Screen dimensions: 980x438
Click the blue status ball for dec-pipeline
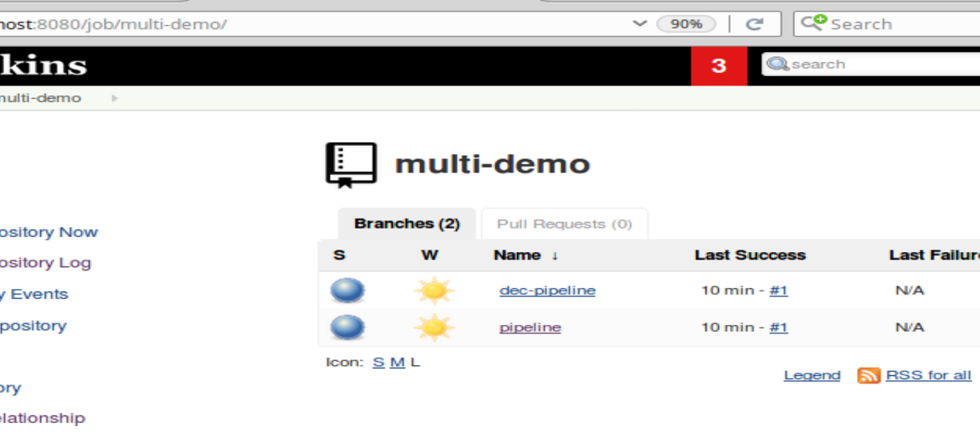[x=347, y=291]
